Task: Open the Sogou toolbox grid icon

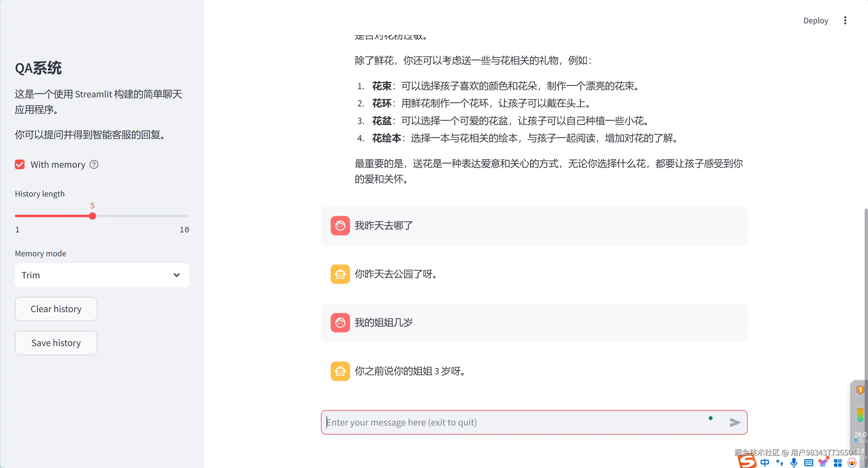Action: coord(838,463)
